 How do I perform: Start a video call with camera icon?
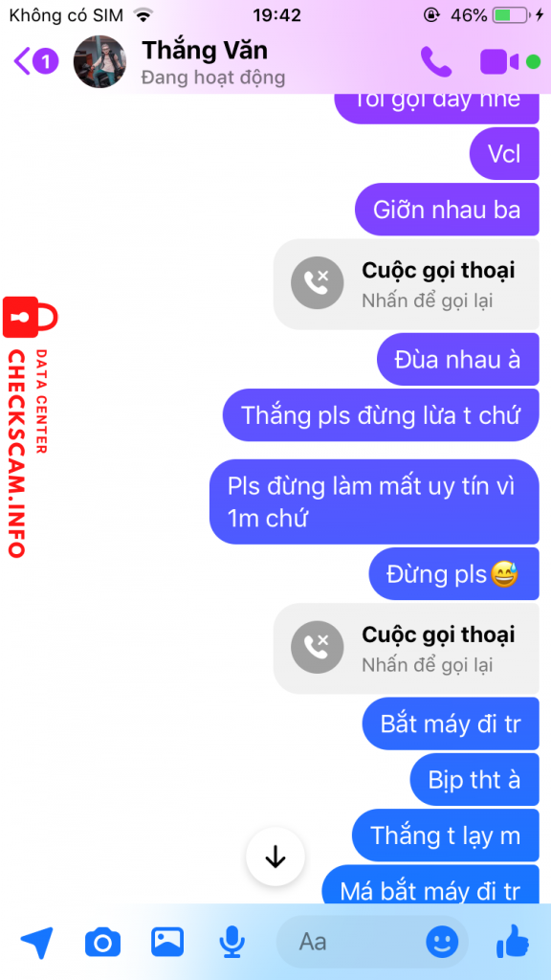[499, 62]
